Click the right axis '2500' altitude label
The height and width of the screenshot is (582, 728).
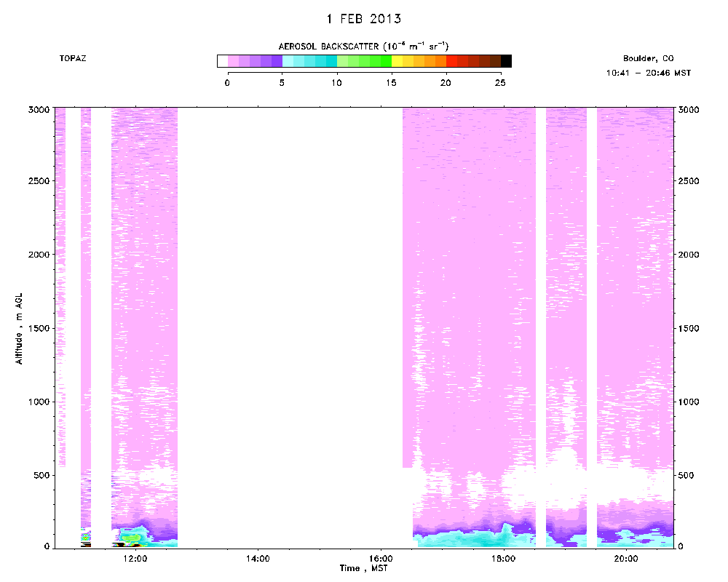tap(689, 181)
